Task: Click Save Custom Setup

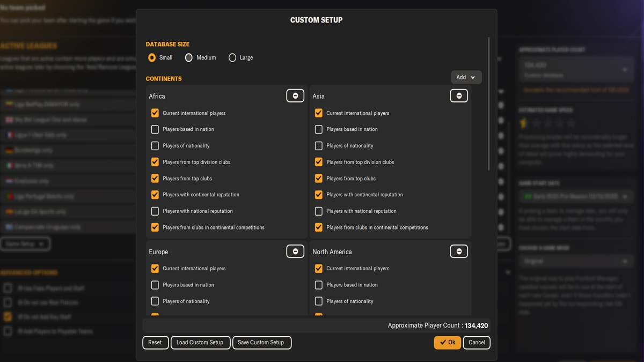Action: pos(262,342)
